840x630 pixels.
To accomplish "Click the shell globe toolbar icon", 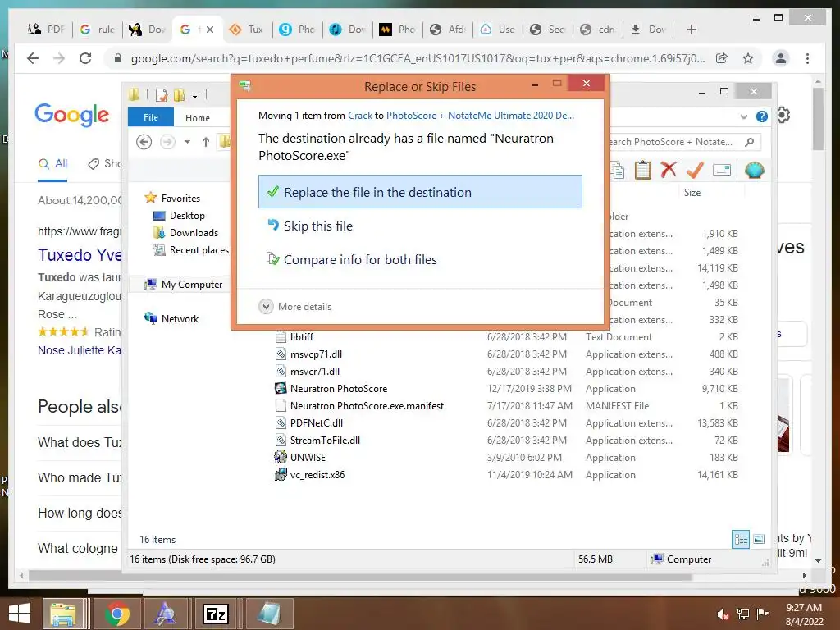I will 754,171.
